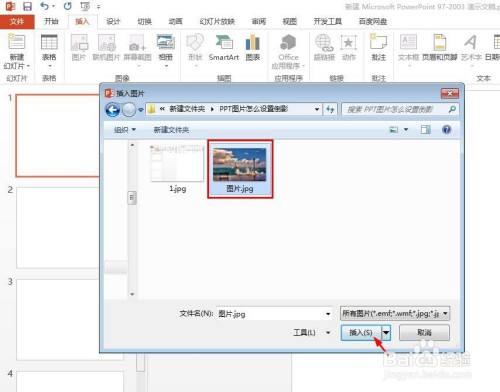The width and height of the screenshot is (500, 392).
Task: Click the navigation pane scroll down arrow
Action: click(x=132, y=294)
